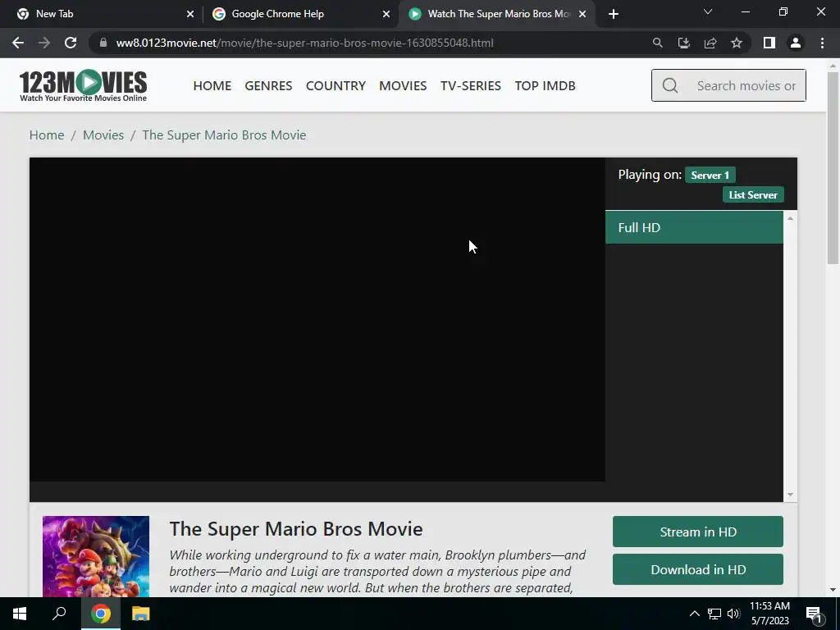Viewport: 840px width, 630px height.
Task: Click the address bar URL
Action: coord(304,43)
